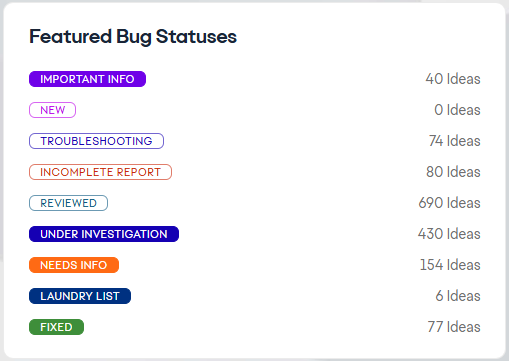View the 154 Ideas count link
Screen dimensions: 509x361
450,265
